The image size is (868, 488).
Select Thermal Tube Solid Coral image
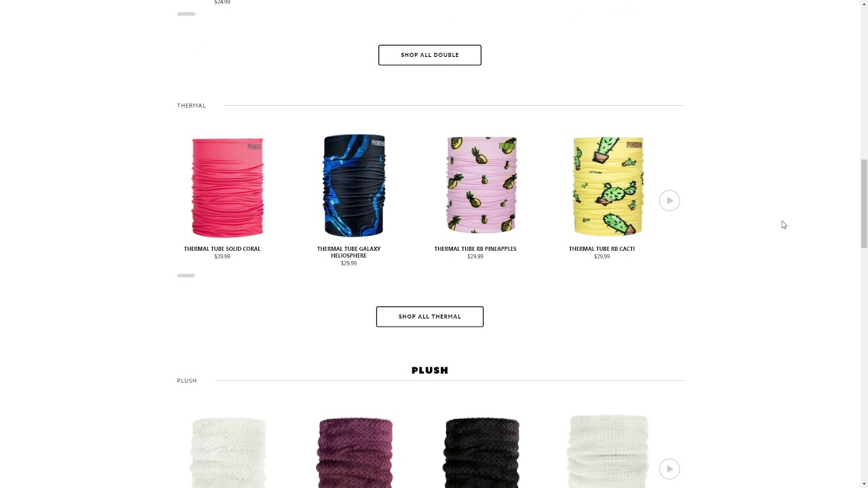tap(228, 187)
